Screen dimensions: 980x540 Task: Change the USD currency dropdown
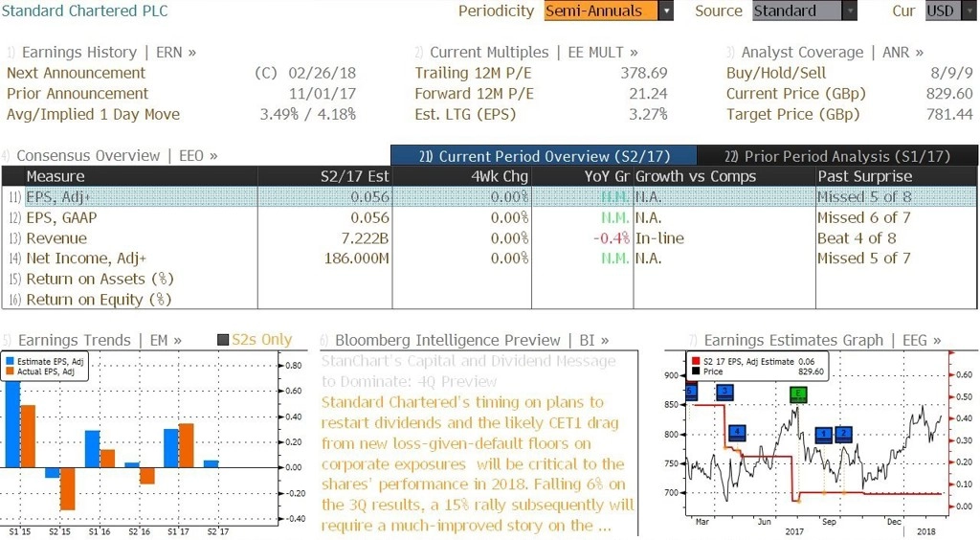point(949,11)
